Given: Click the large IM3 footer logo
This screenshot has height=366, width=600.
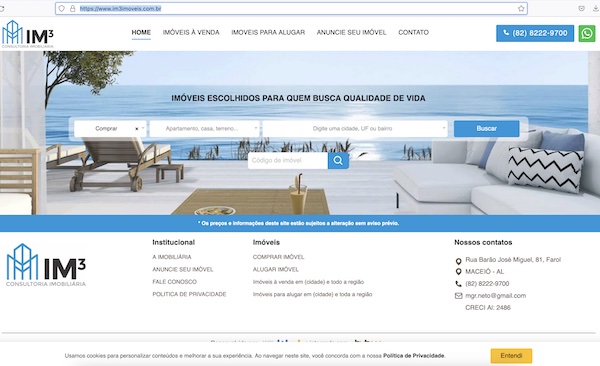Looking at the screenshot, I should (46, 265).
